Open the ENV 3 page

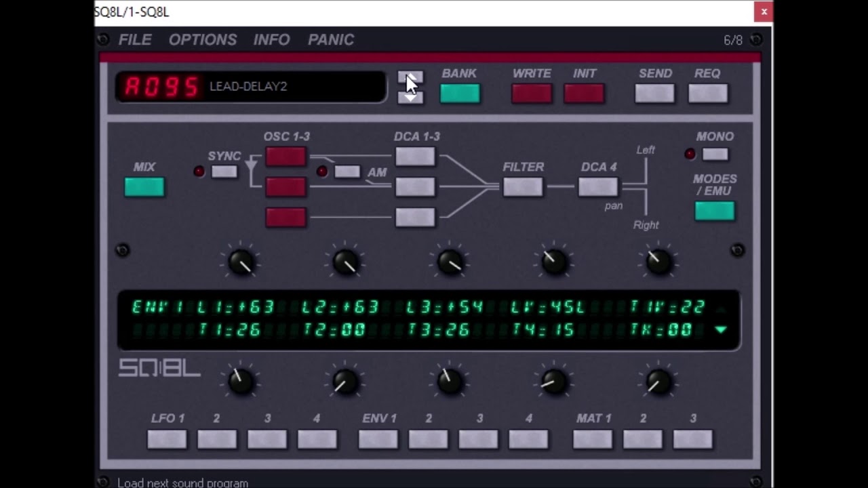point(479,439)
